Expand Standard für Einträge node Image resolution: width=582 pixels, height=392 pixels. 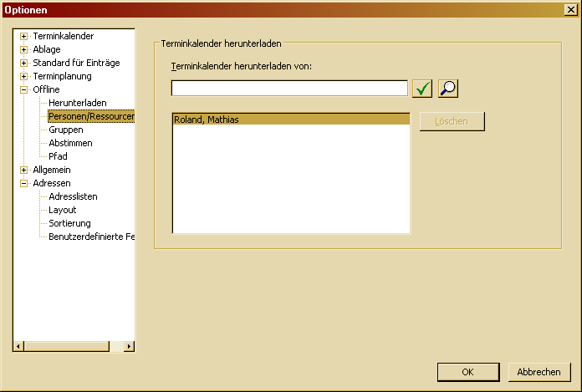[24, 63]
